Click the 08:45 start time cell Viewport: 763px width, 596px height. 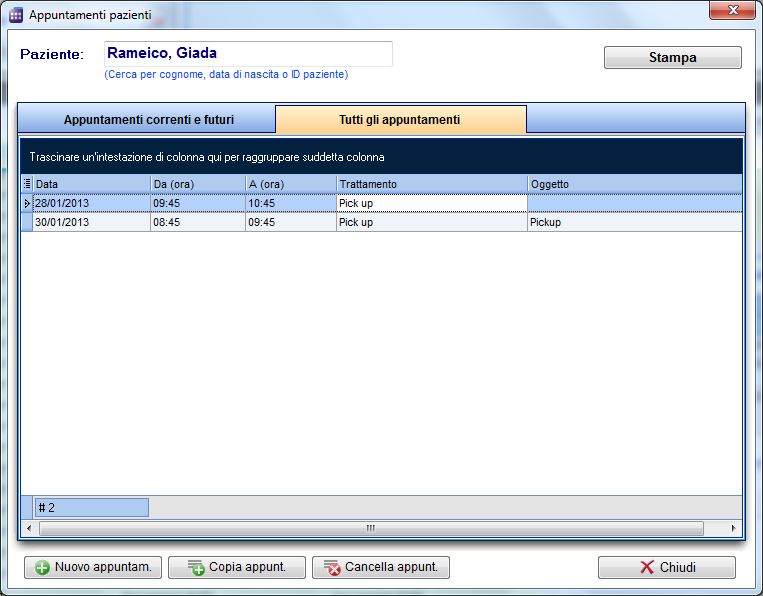[198, 222]
